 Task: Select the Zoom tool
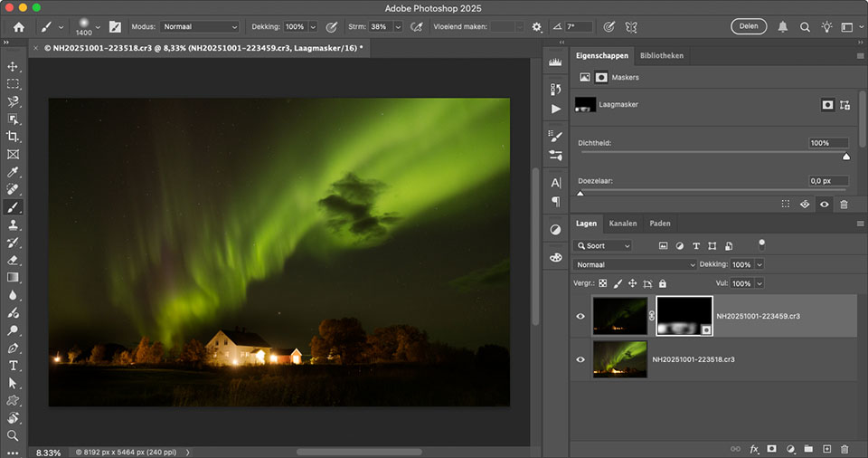13,435
